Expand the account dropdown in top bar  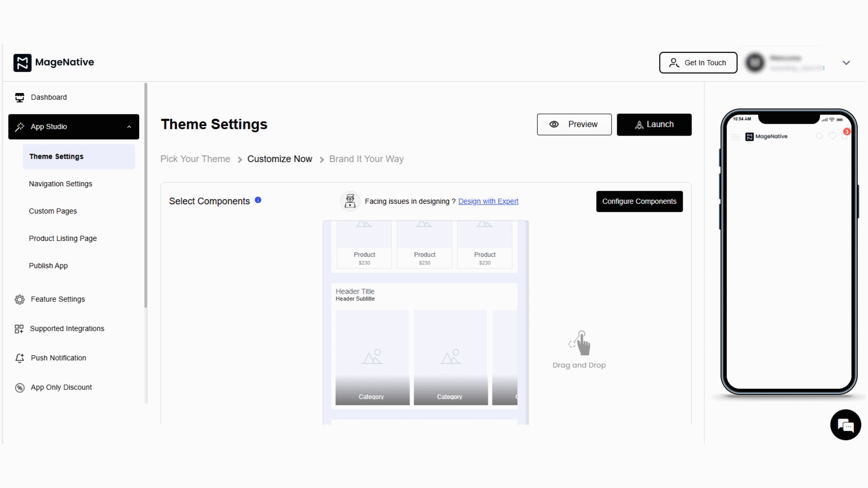pyautogui.click(x=846, y=63)
